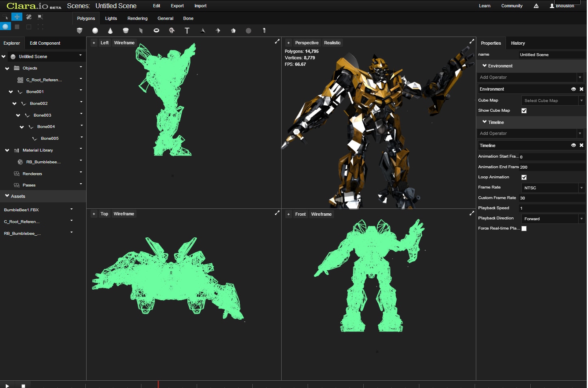This screenshot has height=388, width=588.
Task: Change the Top viewport Wireframe mode
Action: (x=124, y=214)
